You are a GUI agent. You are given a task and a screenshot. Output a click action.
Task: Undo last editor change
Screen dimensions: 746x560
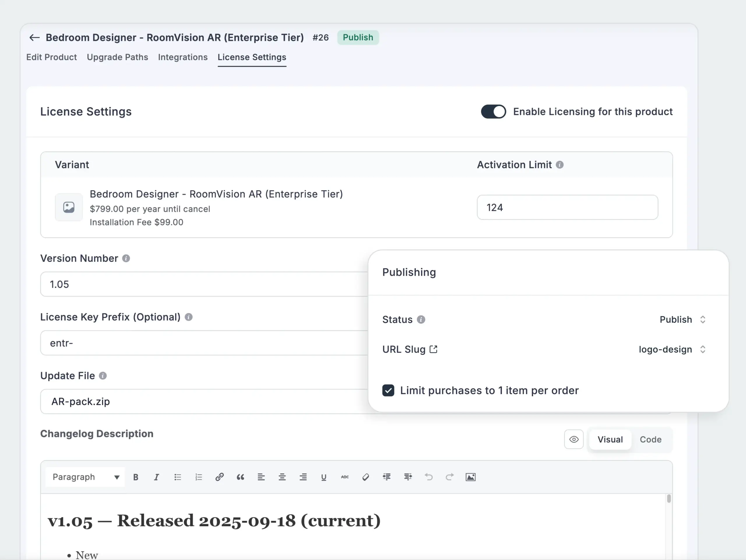pyautogui.click(x=429, y=477)
